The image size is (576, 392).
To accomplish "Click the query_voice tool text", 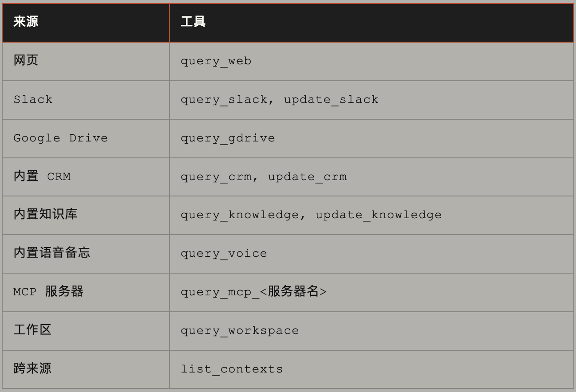I will (x=224, y=254).
